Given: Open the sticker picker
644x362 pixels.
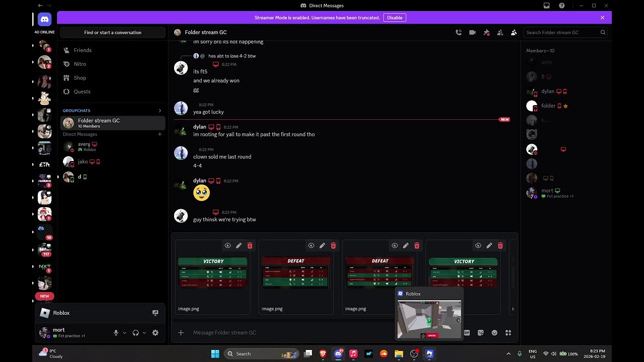Looking at the screenshot, I should tap(481, 332).
